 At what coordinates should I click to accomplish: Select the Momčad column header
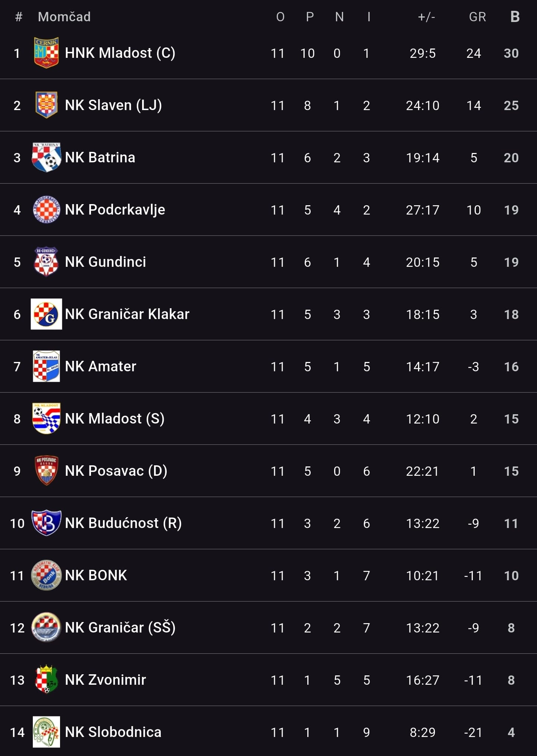click(64, 17)
